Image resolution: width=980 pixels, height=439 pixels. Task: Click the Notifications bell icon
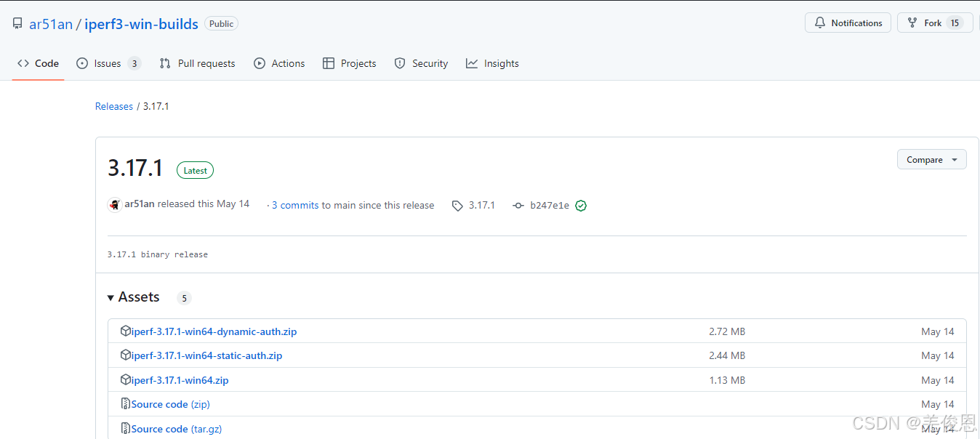[x=822, y=23]
